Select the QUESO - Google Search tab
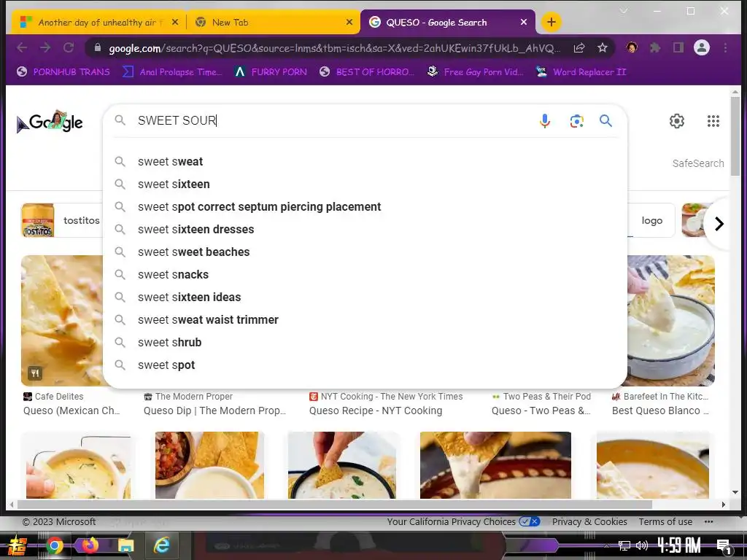 coord(449,23)
